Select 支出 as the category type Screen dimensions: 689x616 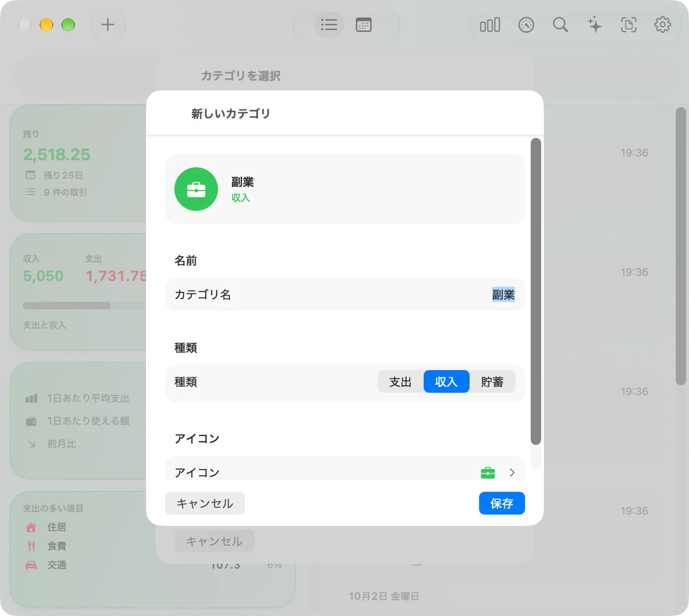point(401,382)
